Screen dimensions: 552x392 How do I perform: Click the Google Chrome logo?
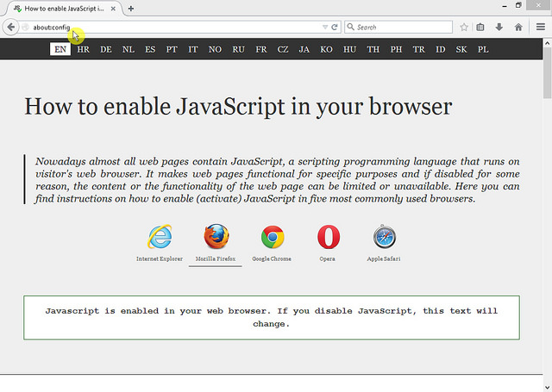[273, 237]
